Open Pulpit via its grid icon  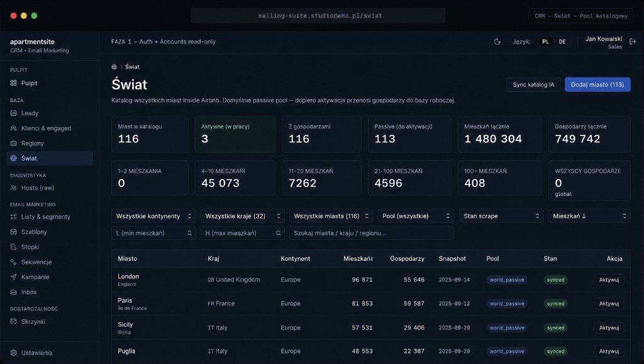tap(14, 83)
